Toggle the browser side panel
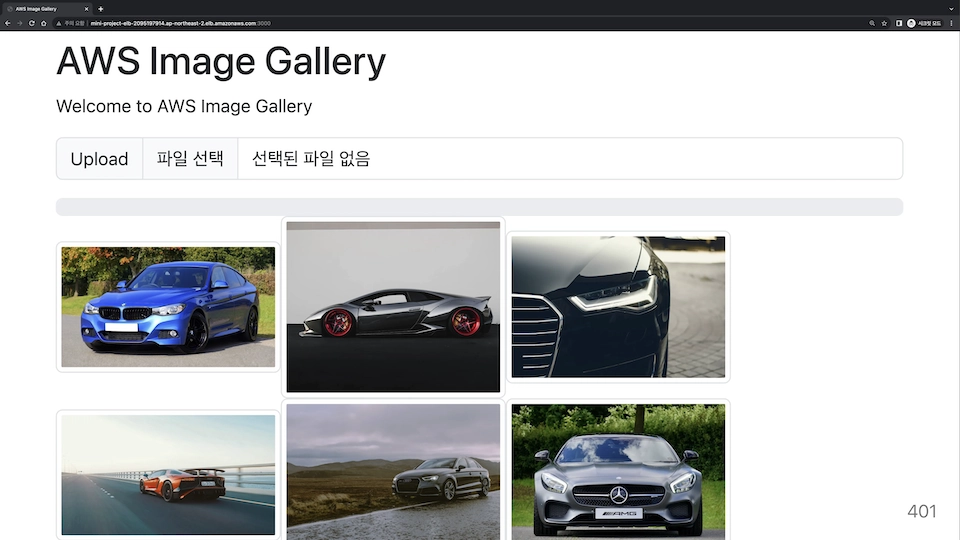This screenshot has height=540, width=960. click(899, 22)
